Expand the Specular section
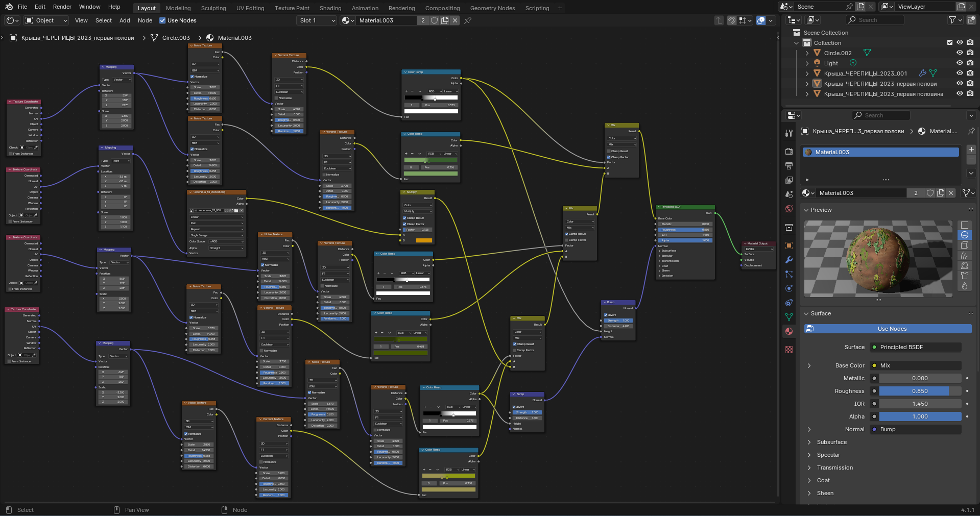Image resolution: width=980 pixels, height=516 pixels. pos(809,455)
